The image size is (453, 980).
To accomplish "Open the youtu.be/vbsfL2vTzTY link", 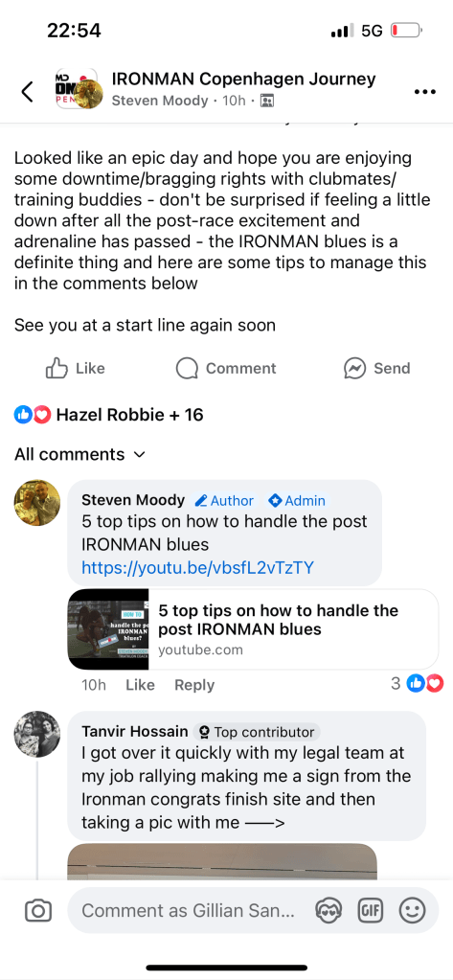I will 197,567.
